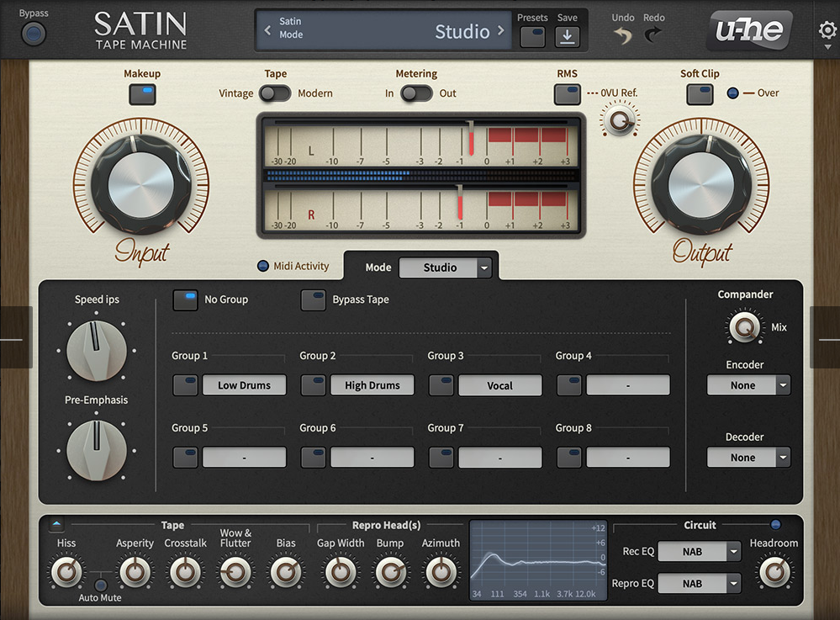Image resolution: width=840 pixels, height=620 pixels.
Task: Open the settings gear icon
Action: (x=827, y=30)
